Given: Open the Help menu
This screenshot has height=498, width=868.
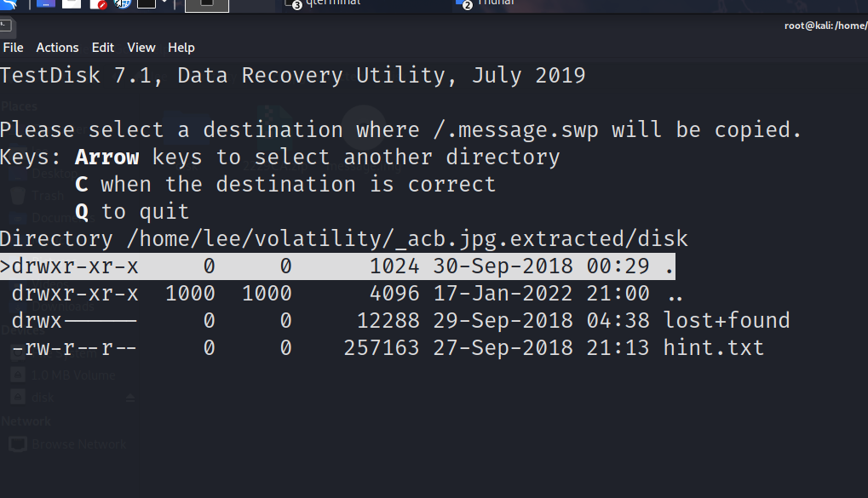Looking at the screenshot, I should [x=181, y=48].
